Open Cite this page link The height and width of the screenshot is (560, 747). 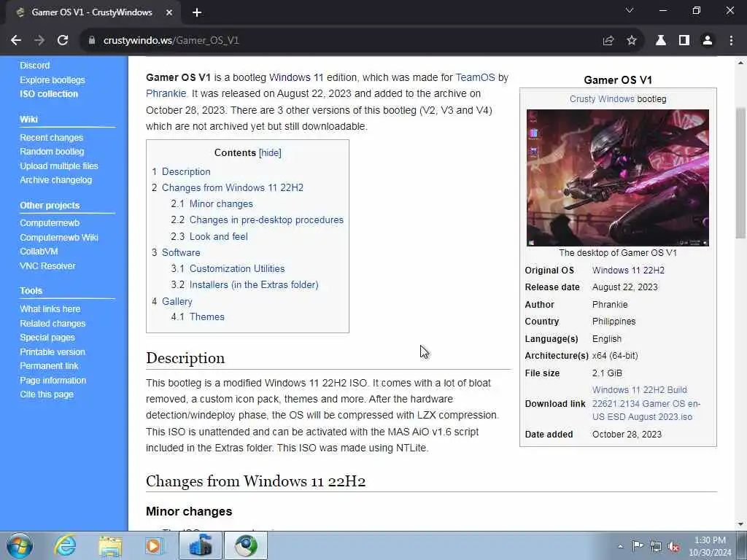click(47, 394)
